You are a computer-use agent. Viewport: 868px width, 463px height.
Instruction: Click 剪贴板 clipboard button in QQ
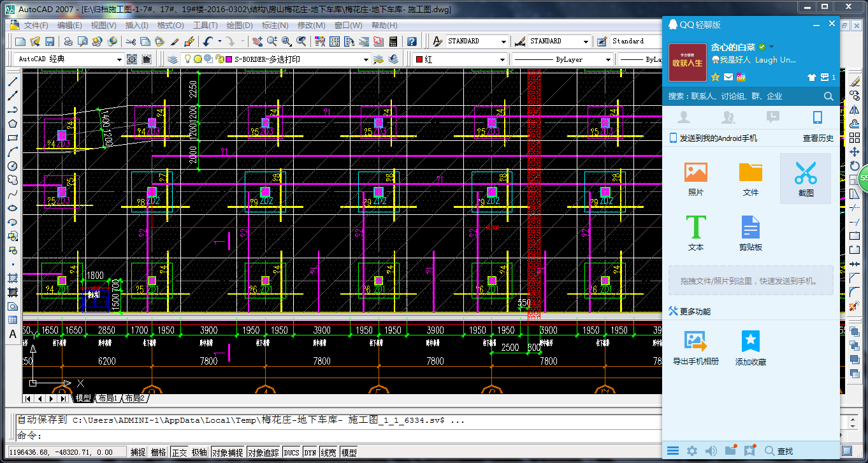(x=751, y=233)
